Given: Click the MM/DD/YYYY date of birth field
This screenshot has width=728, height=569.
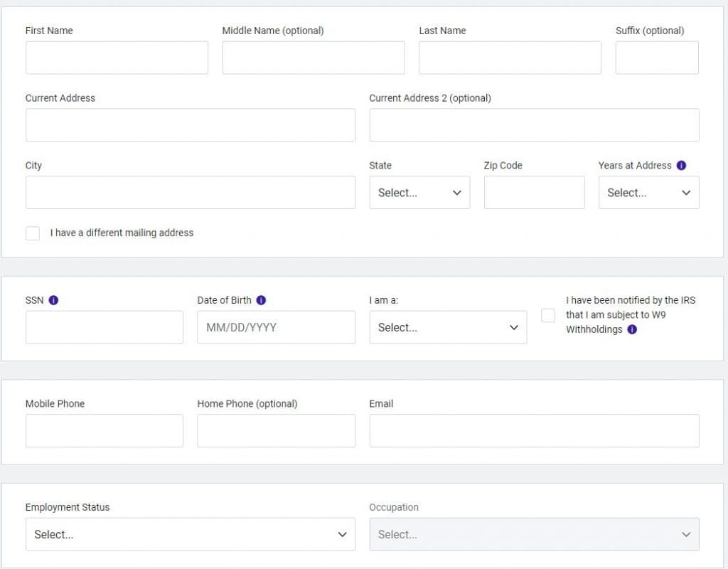Looking at the screenshot, I should point(277,327).
